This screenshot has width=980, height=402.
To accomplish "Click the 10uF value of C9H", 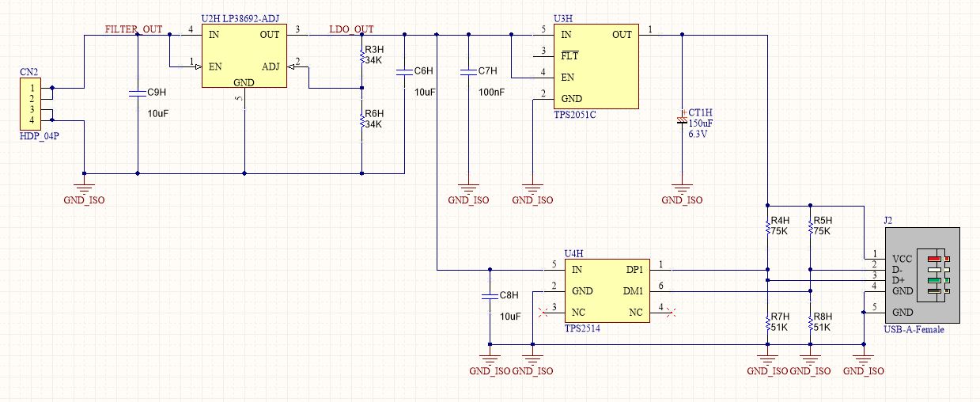I will pos(158,114).
